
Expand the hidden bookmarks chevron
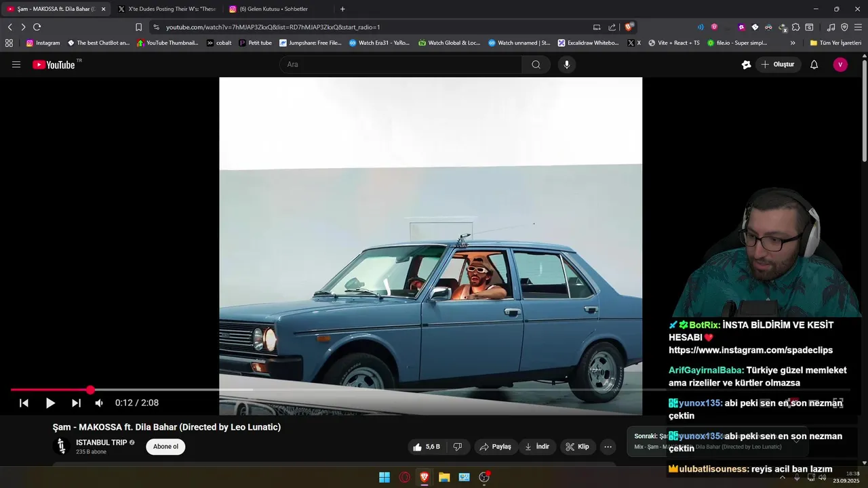coord(793,43)
